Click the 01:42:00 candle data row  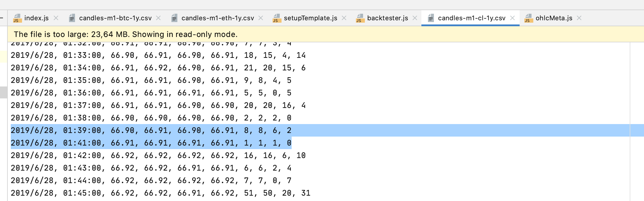[x=158, y=155]
